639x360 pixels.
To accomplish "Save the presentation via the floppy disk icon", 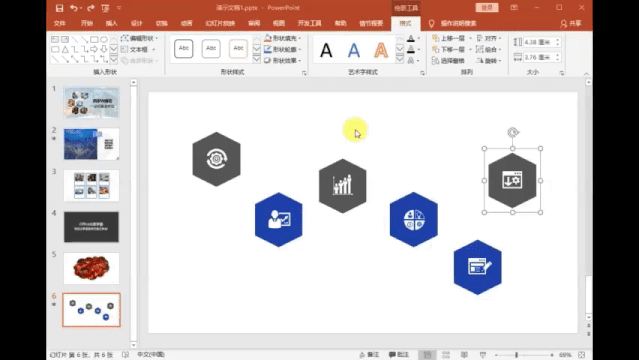I will [59, 8].
